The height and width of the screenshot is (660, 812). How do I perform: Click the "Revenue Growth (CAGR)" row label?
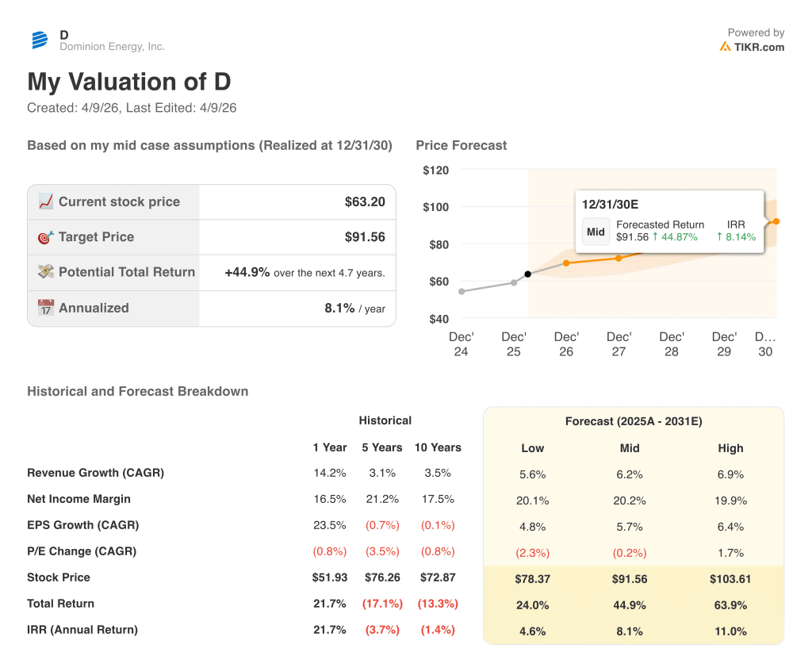click(95, 473)
